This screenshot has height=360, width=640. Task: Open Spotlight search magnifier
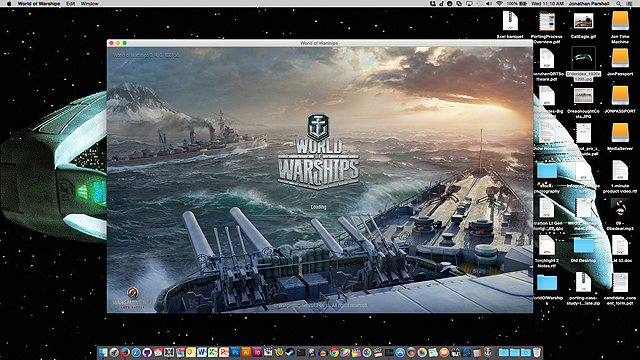(619, 3)
